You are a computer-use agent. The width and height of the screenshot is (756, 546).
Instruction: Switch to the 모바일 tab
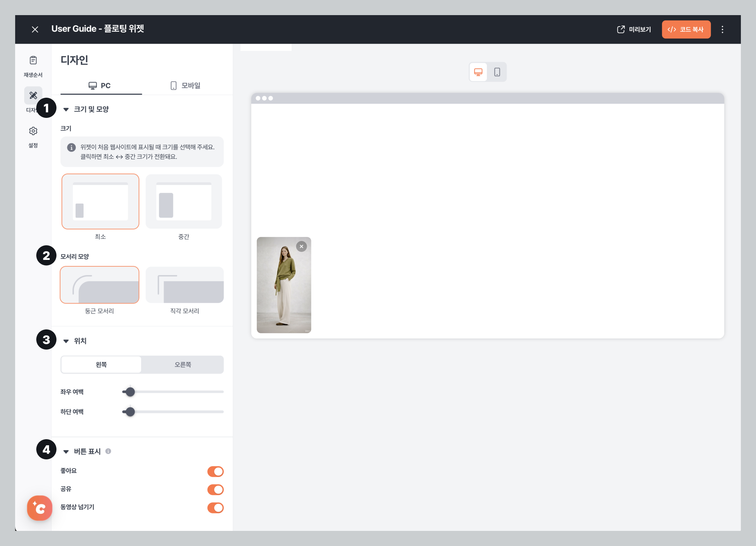(185, 86)
